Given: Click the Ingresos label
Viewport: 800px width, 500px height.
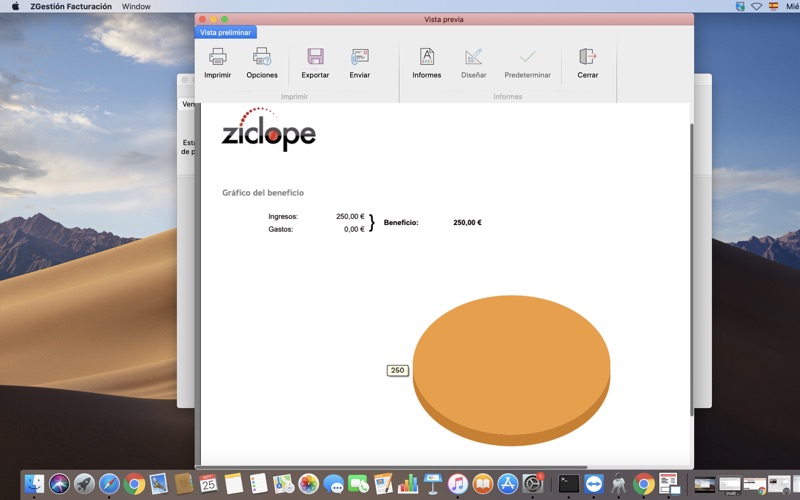Looking at the screenshot, I should tap(283, 216).
